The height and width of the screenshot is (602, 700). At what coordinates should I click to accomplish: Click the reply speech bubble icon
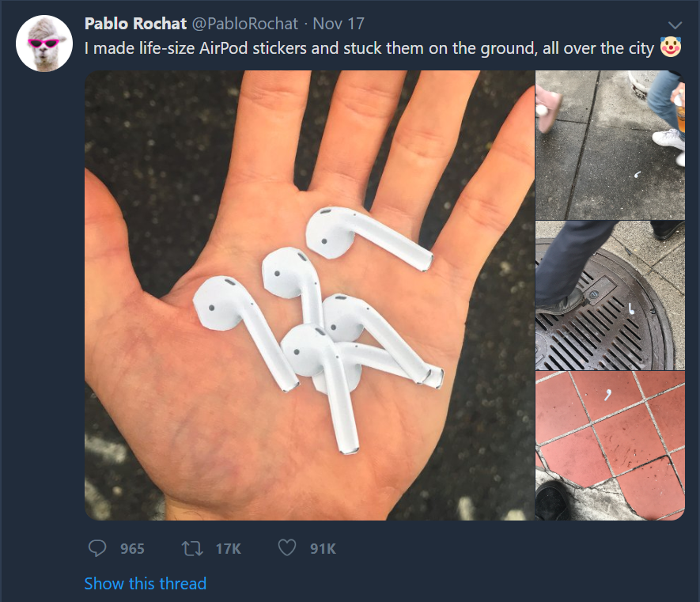[x=96, y=548]
